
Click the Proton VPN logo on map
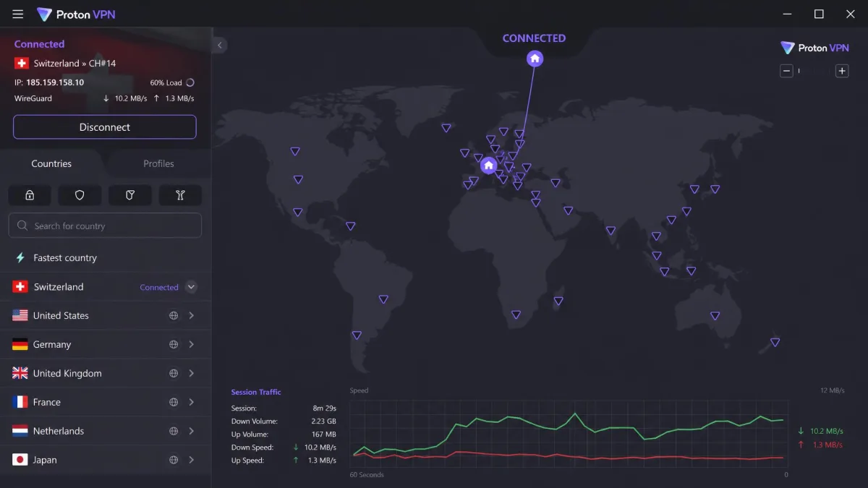814,48
